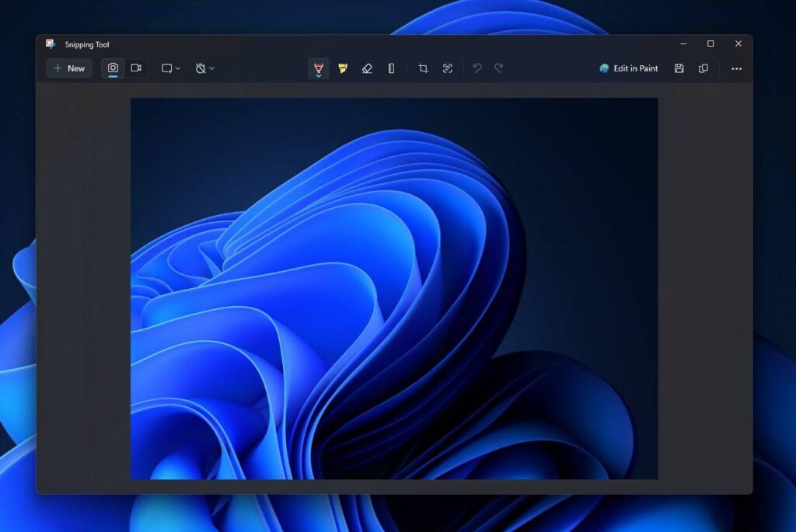The height and width of the screenshot is (532, 796).
Task: Select the yellow Highlighter tool
Action: click(x=343, y=68)
